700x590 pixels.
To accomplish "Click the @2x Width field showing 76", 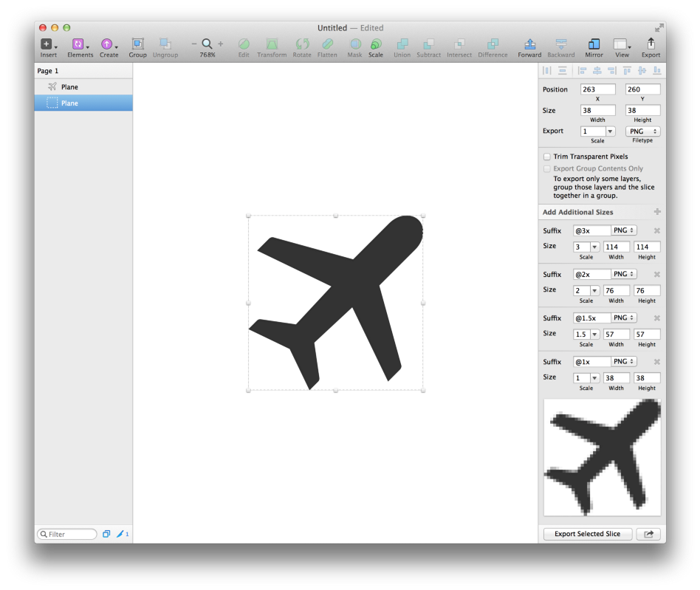I will (x=616, y=290).
